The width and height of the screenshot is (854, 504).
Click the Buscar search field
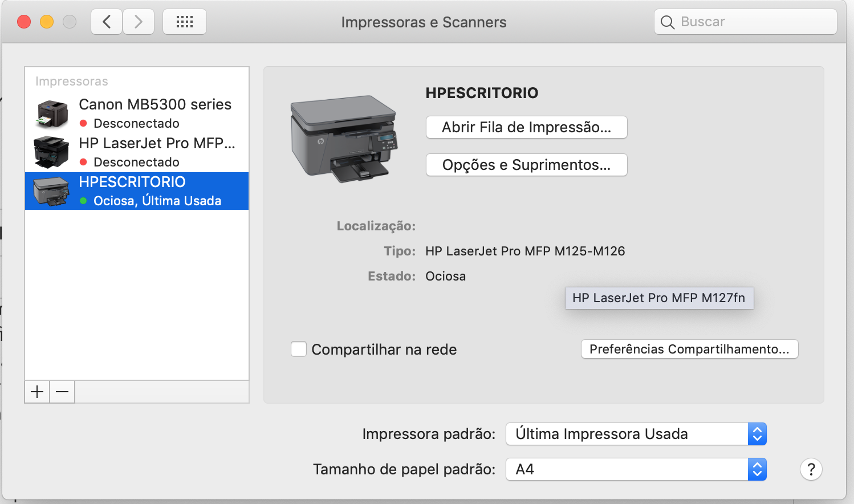pyautogui.click(x=753, y=22)
